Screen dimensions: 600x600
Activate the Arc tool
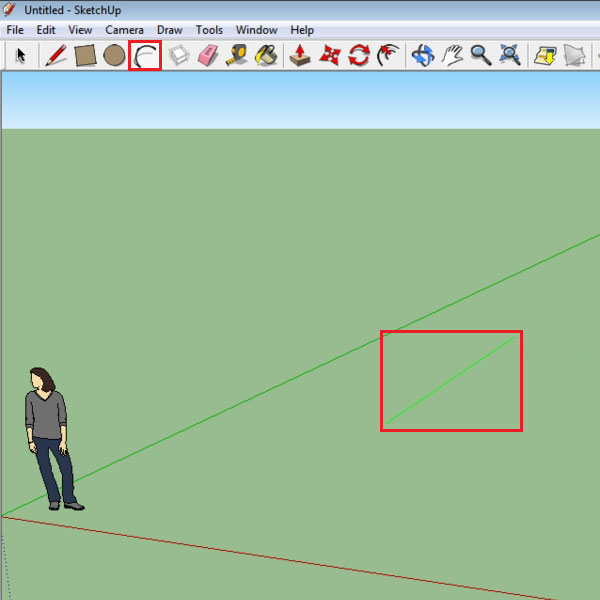145,56
